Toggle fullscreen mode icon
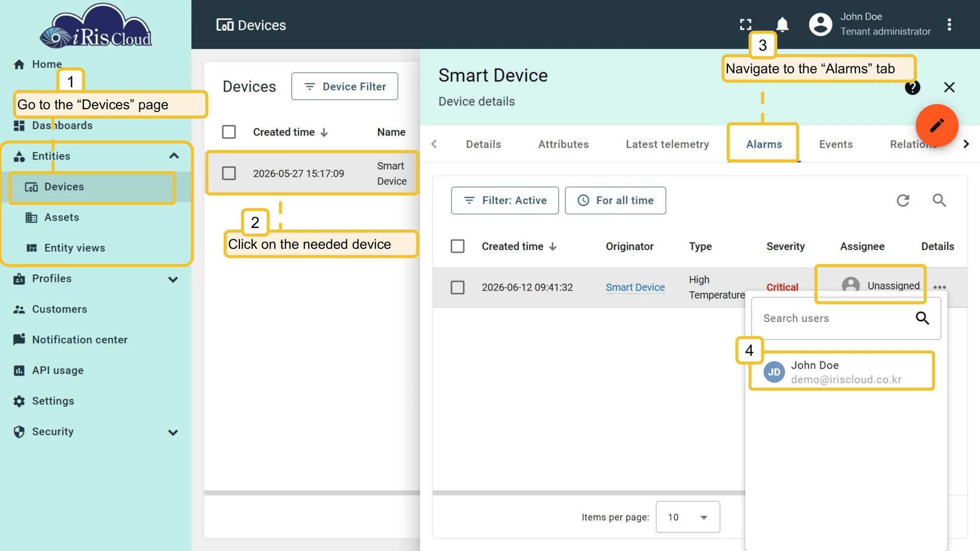 pos(746,24)
